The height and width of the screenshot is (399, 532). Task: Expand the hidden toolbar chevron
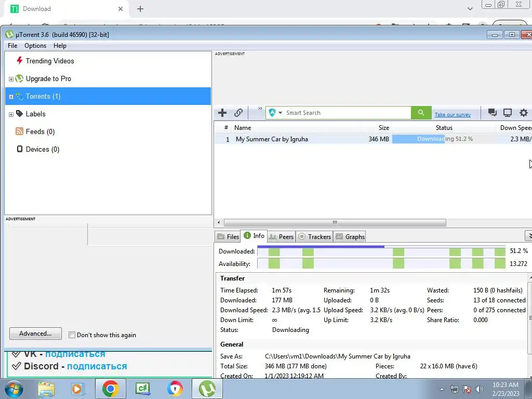(260, 109)
